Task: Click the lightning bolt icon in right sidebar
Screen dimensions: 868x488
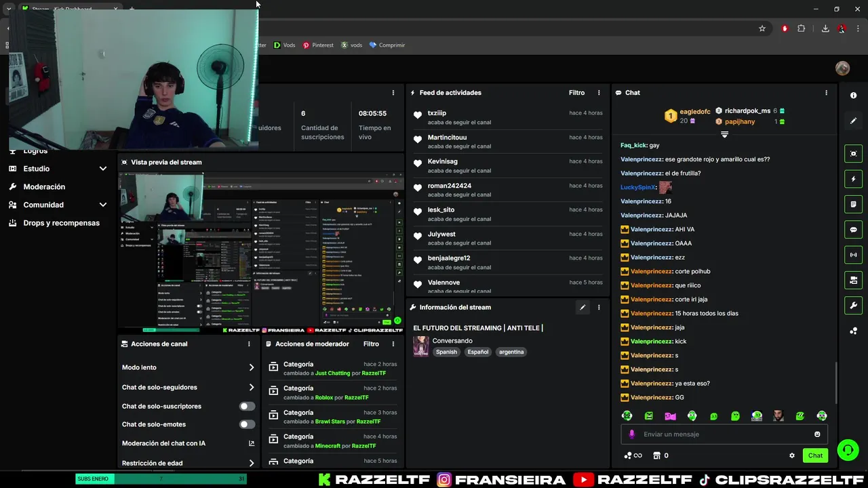Action: point(853,179)
